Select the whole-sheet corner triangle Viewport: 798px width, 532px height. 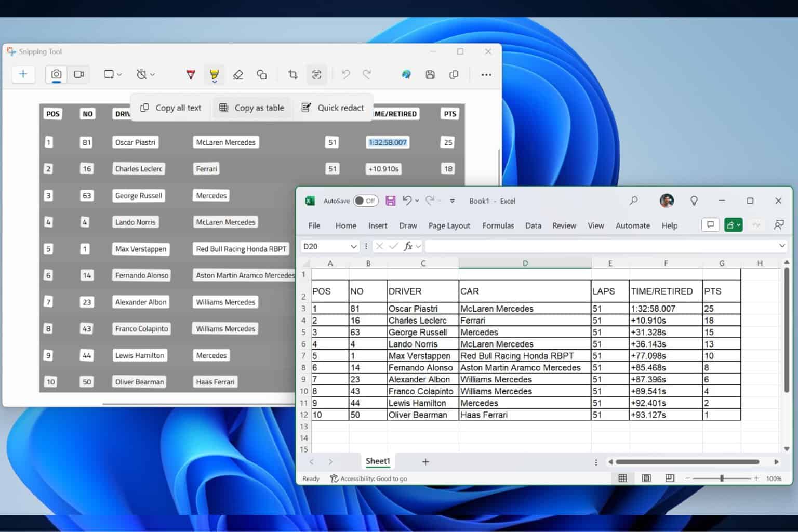pyautogui.click(x=307, y=263)
